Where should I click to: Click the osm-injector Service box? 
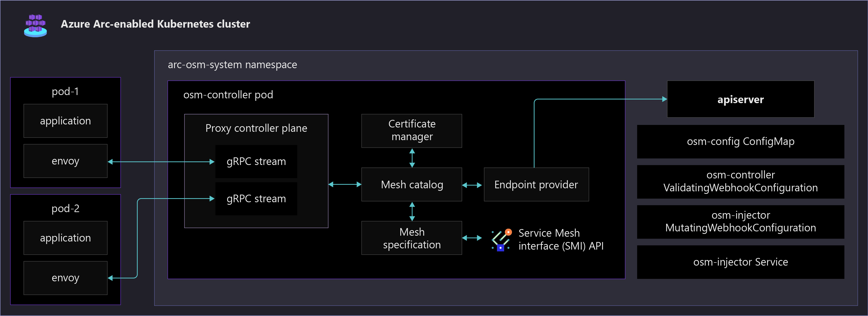click(740, 262)
